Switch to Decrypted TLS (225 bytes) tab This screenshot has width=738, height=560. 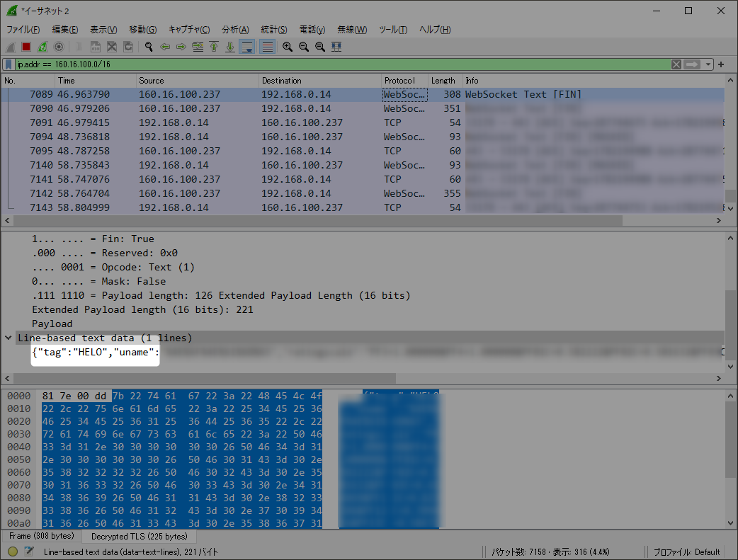coord(140,536)
